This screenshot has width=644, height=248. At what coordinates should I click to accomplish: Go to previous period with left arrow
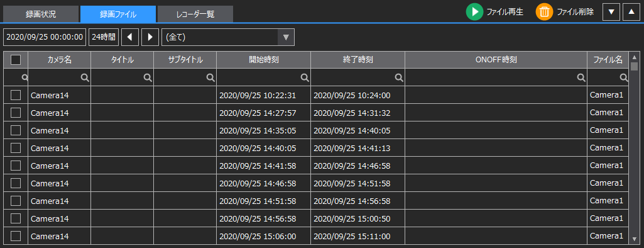[130, 37]
